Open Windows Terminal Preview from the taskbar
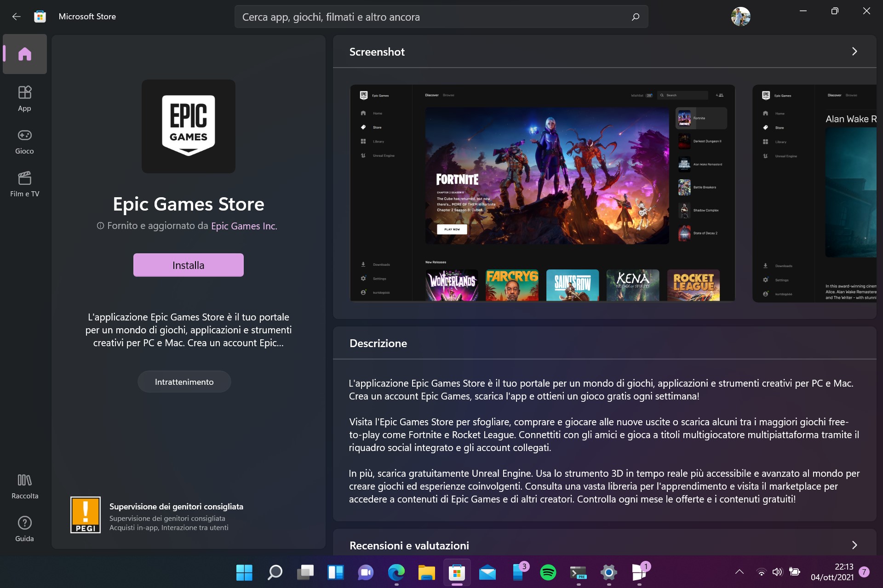 [x=578, y=572]
